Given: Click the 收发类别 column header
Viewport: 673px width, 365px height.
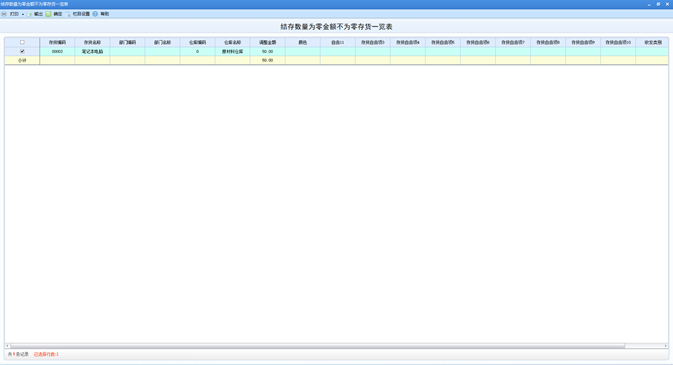Looking at the screenshot, I should (652, 42).
